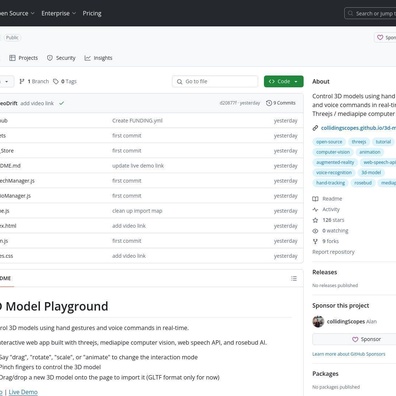Click the eye icon beside watching
The image size is (396, 396).
315,231
